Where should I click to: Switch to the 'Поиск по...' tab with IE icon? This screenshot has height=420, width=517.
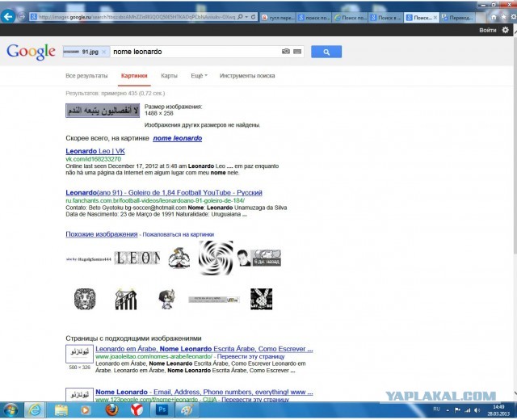[x=350, y=18]
